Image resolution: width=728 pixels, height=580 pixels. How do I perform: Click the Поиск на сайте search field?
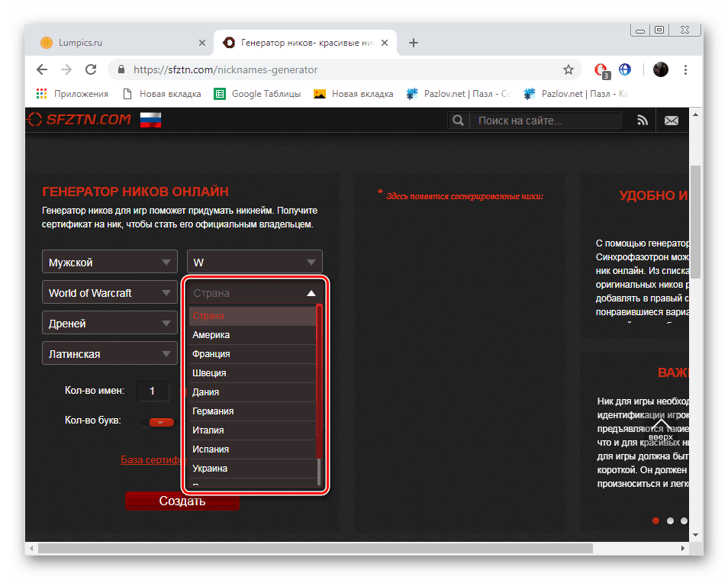546,121
